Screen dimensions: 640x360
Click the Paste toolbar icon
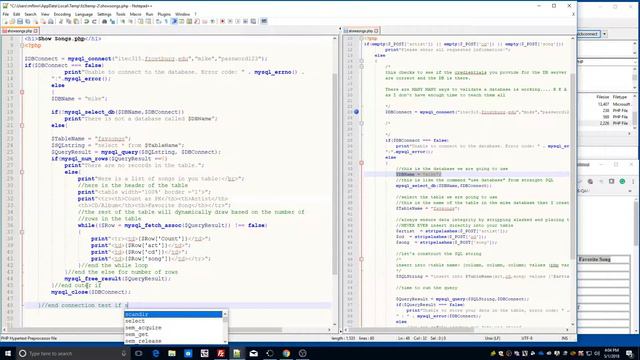point(76,21)
